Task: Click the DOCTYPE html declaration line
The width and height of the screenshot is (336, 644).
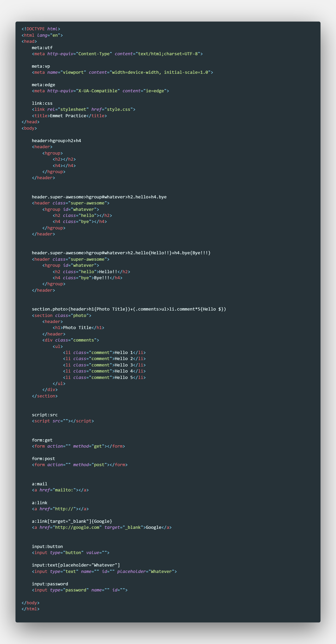Action: [41, 29]
